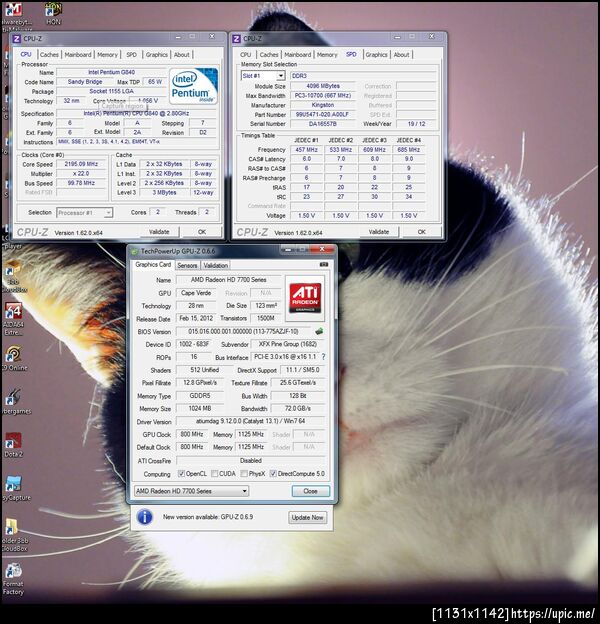Click the Memory Type value GDDR5
600x624 pixels.
tap(200, 396)
